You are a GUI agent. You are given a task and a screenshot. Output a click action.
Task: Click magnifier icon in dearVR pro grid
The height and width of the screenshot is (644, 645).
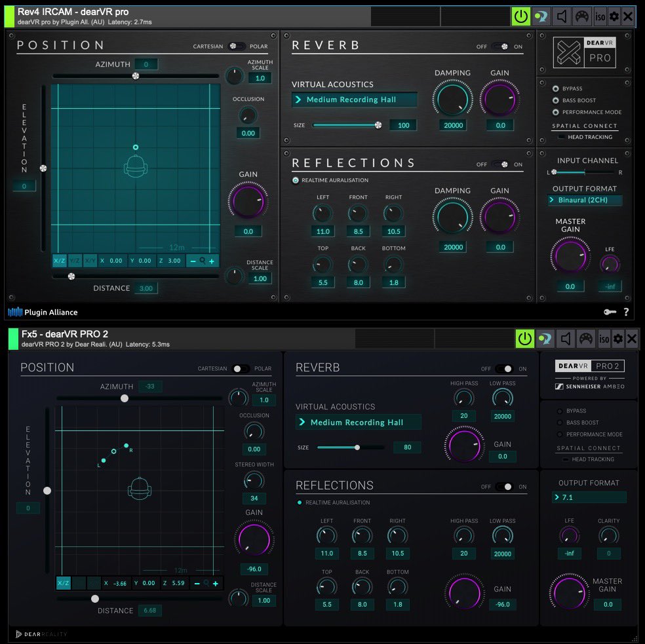(x=203, y=261)
